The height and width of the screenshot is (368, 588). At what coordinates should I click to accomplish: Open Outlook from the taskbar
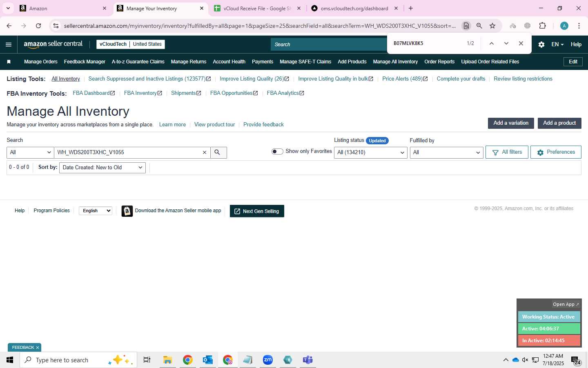(x=208, y=360)
